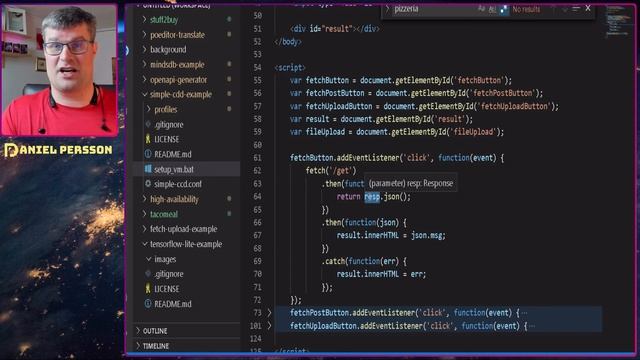
Task: Click 'fetchButton.addEventListener' on line 61
Action: (344, 158)
